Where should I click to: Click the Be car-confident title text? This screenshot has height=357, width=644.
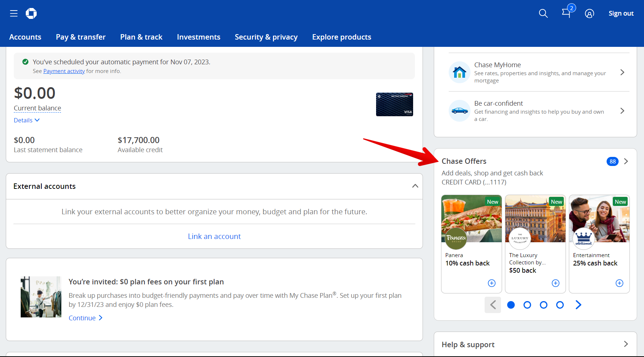(x=498, y=104)
